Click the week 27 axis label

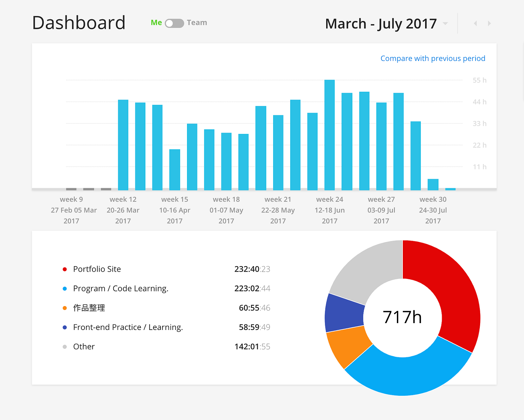(381, 199)
